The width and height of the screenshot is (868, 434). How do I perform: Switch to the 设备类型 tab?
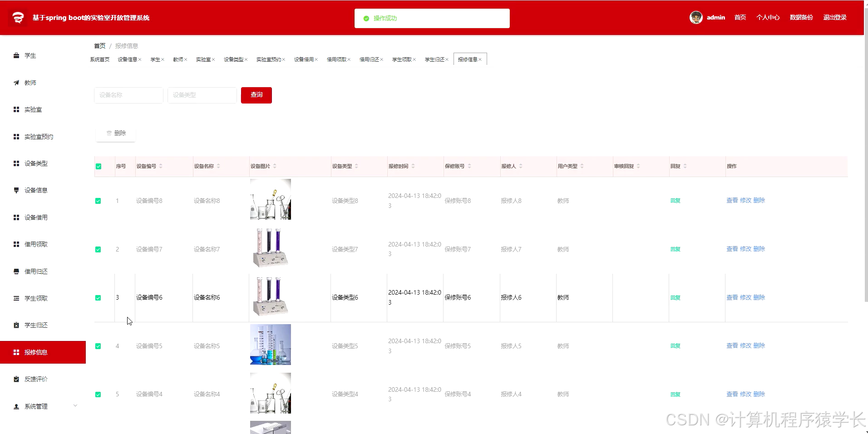[233, 59]
